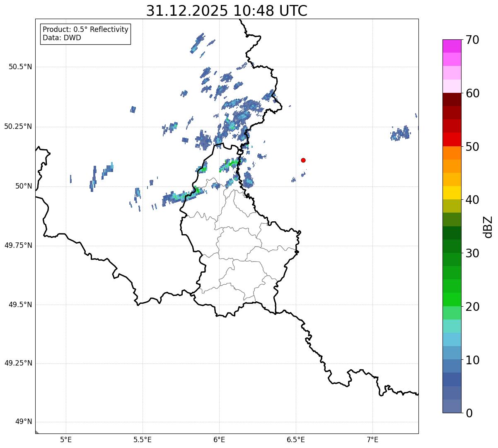The image size is (498, 448).
Task: Click the '50°N' latitude label
Action: [x=24, y=186]
